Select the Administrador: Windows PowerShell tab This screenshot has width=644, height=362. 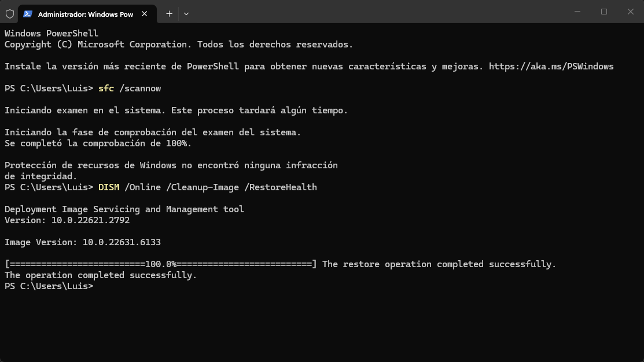(85, 14)
